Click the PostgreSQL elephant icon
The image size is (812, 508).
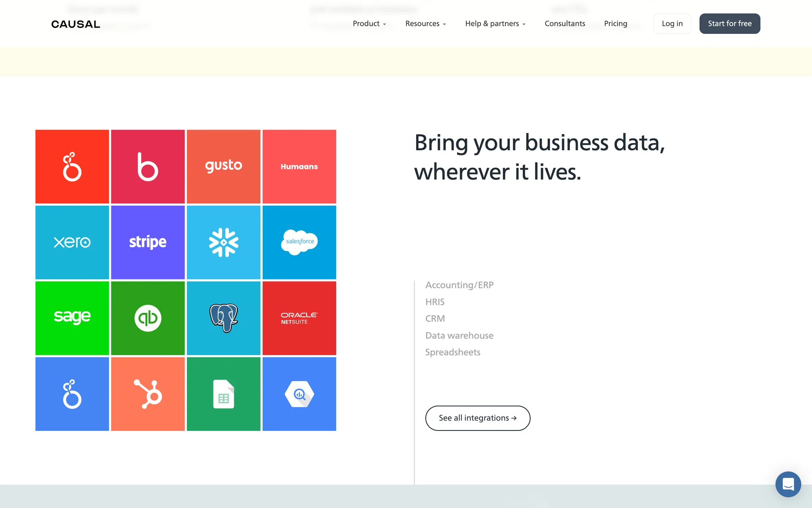223,318
